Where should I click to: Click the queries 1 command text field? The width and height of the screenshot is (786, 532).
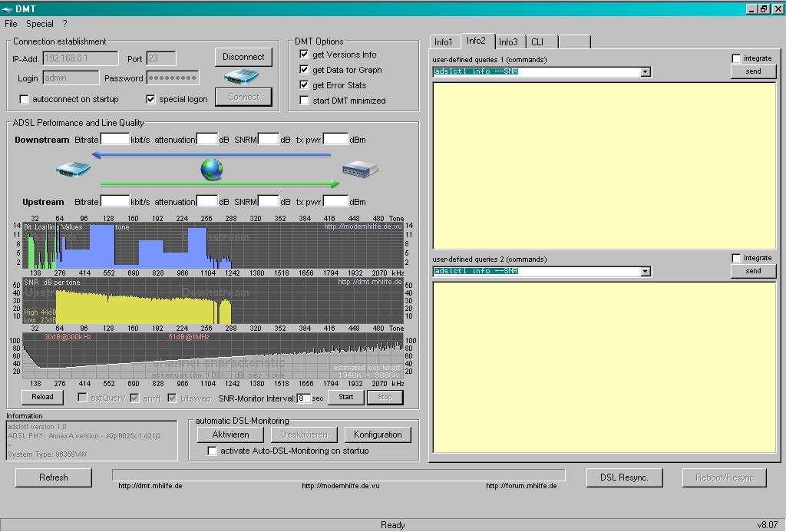coord(537,71)
